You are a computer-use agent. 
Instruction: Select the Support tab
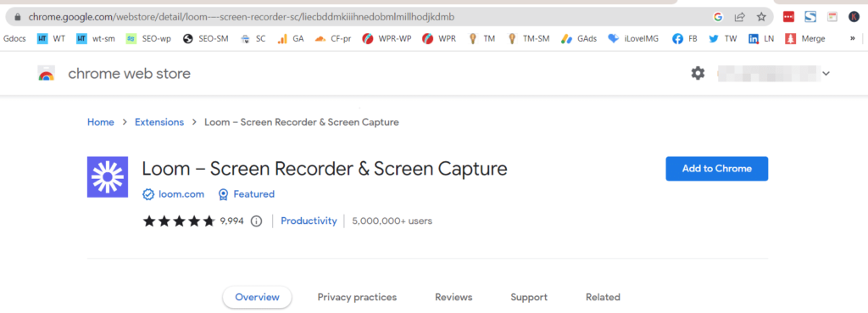(529, 297)
